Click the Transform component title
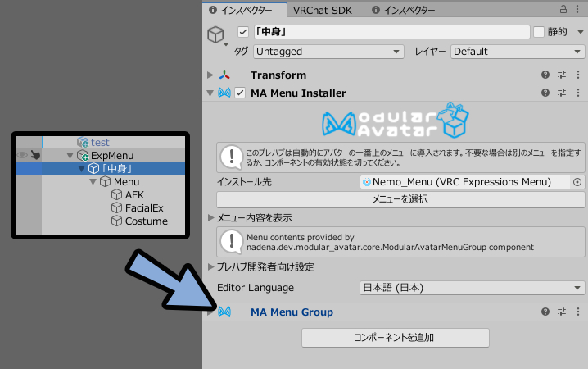The image size is (588, 369). point(278,75)
